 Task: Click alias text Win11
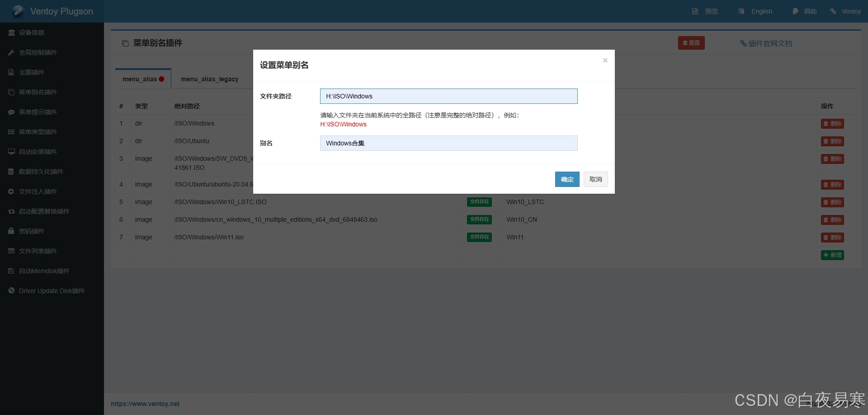[515, 237]
